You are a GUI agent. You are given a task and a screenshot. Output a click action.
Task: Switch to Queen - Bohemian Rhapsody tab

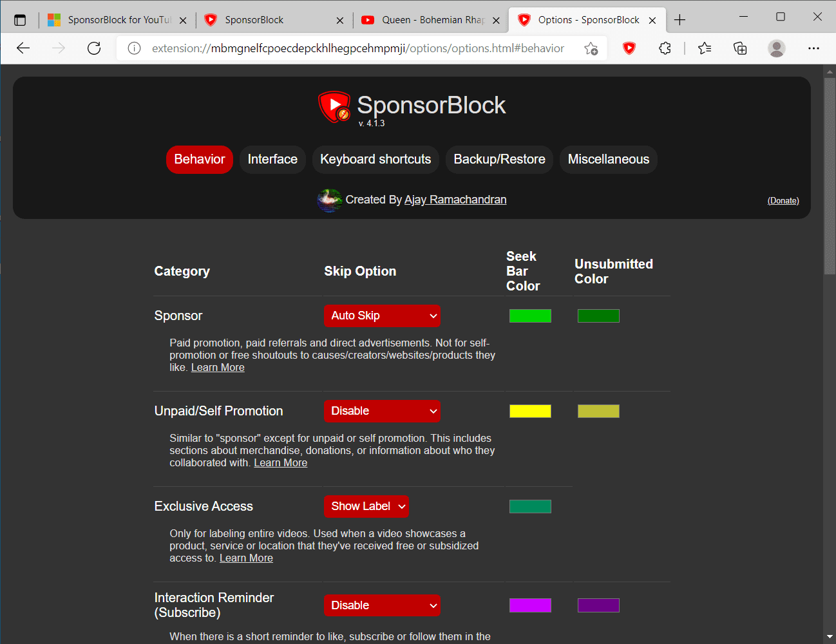tap(431, 20)
